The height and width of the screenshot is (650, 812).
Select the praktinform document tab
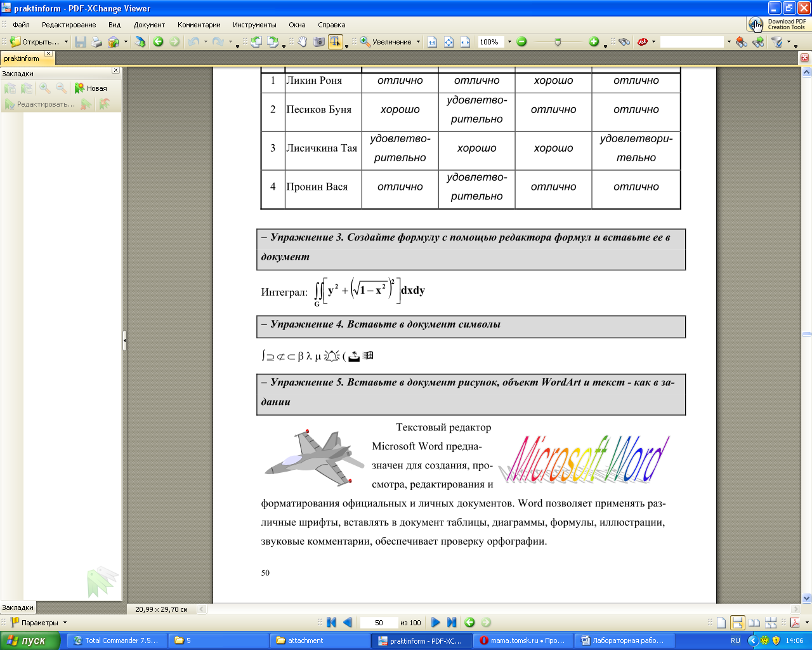(22, 58)
